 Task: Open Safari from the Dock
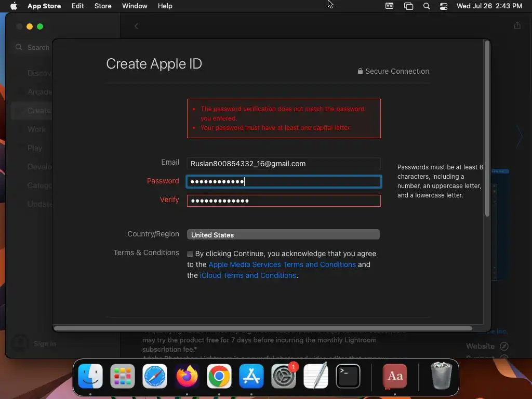pos(155,376)
